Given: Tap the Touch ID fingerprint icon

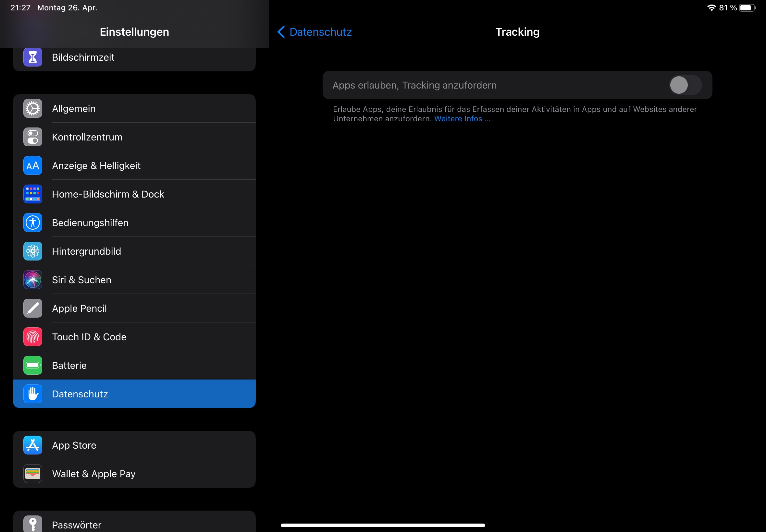Looking at the screenshot, I should [x=33, y=337].
